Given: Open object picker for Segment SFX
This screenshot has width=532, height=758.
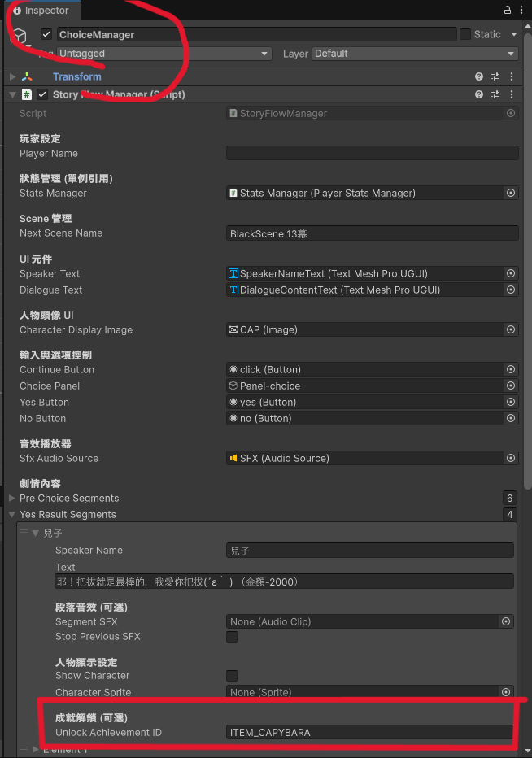Looking at the screenshot, I should (506, 621).
